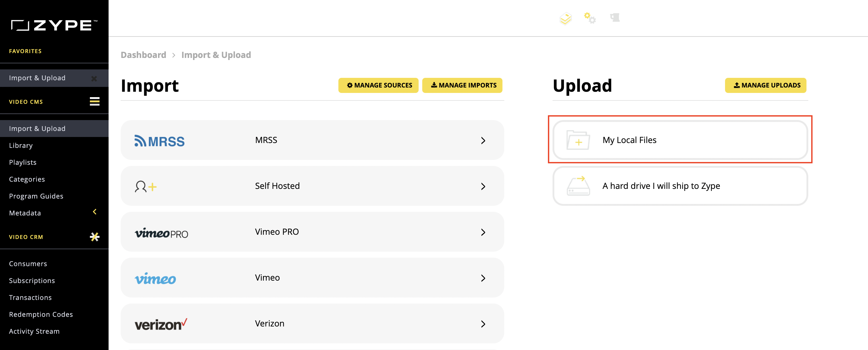Image resolution: width=868 pixels, height=350 pixels.
Task: Select the Vimeo PRO import source label
Action: (277, 232)
